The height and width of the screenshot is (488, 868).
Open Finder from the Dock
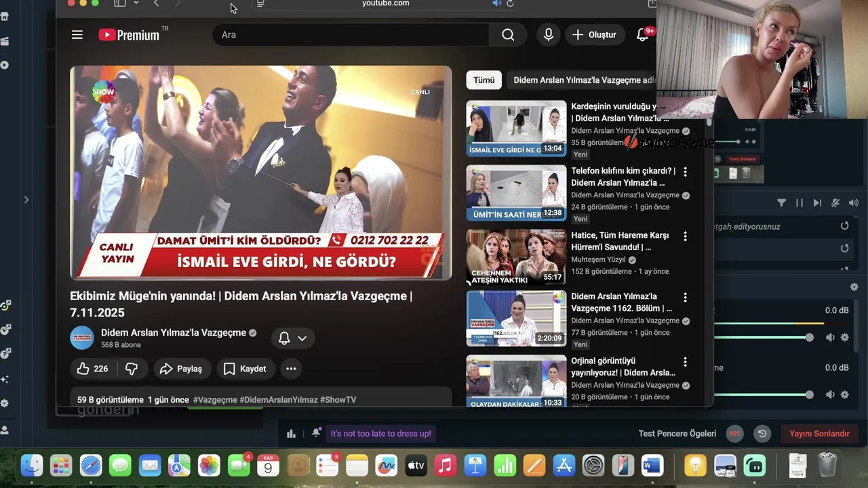[x=32, y=466]
